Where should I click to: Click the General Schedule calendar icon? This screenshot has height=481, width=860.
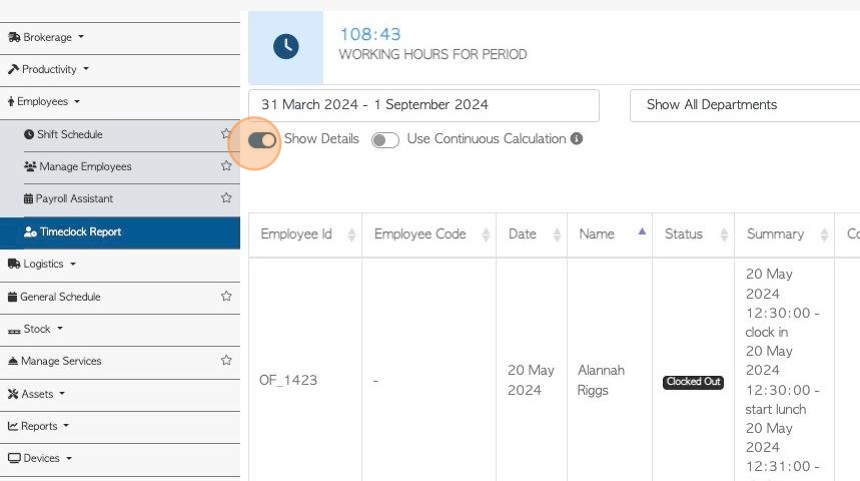coord(13,297)
